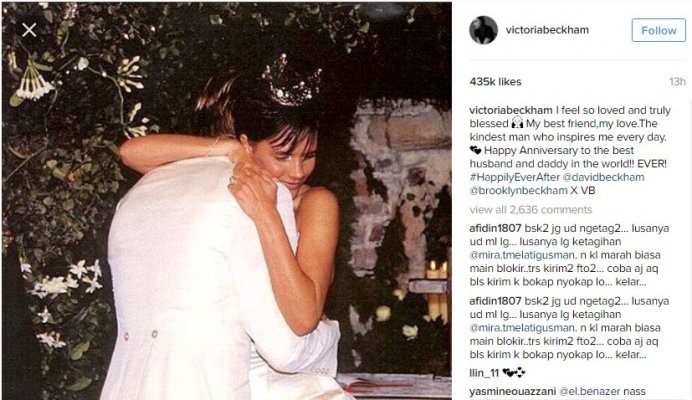Close the photo viewer with the X icon
Screen dimensions: 692x400
29,30
